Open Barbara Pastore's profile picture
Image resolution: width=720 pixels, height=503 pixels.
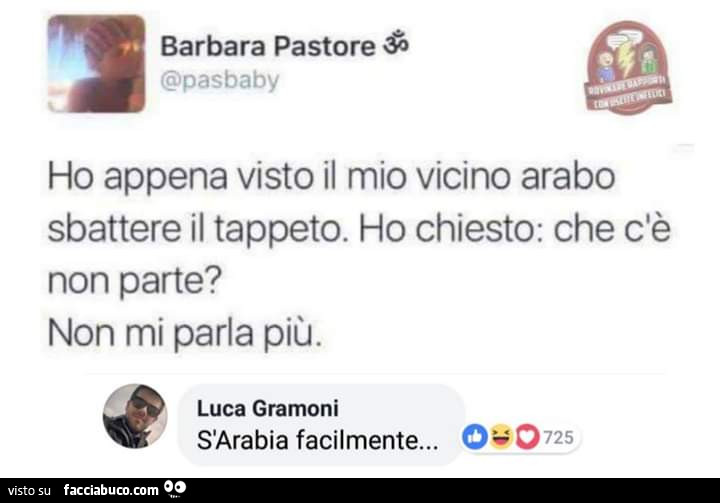click(96, 63)
